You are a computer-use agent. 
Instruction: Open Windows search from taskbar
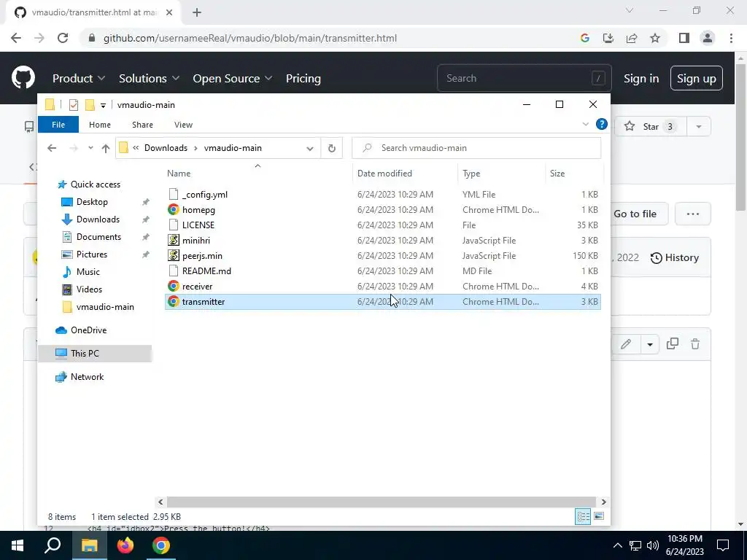click(53, 545)
